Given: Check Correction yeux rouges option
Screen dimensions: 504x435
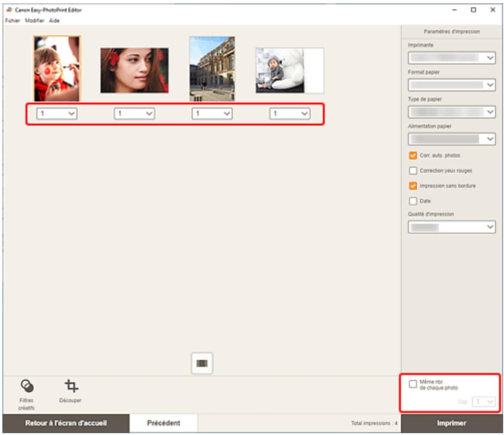Looking at the screenshot, I should click(413, 171).
